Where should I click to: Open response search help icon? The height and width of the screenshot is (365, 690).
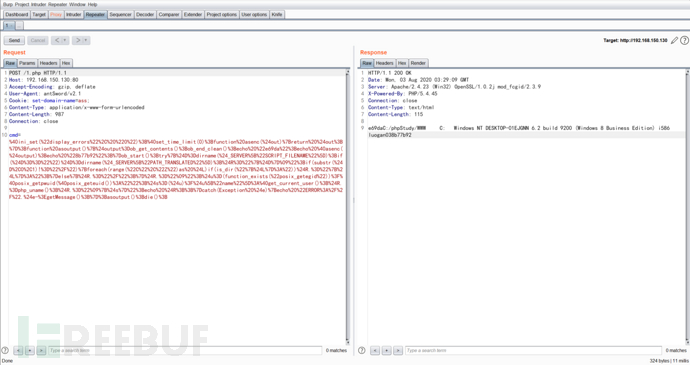[x=362, y=350]
